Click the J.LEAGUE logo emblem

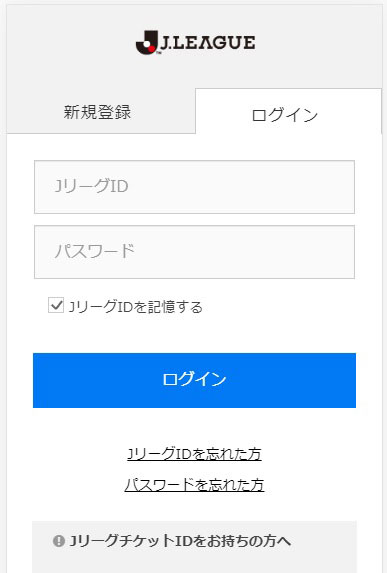point(147,42)
